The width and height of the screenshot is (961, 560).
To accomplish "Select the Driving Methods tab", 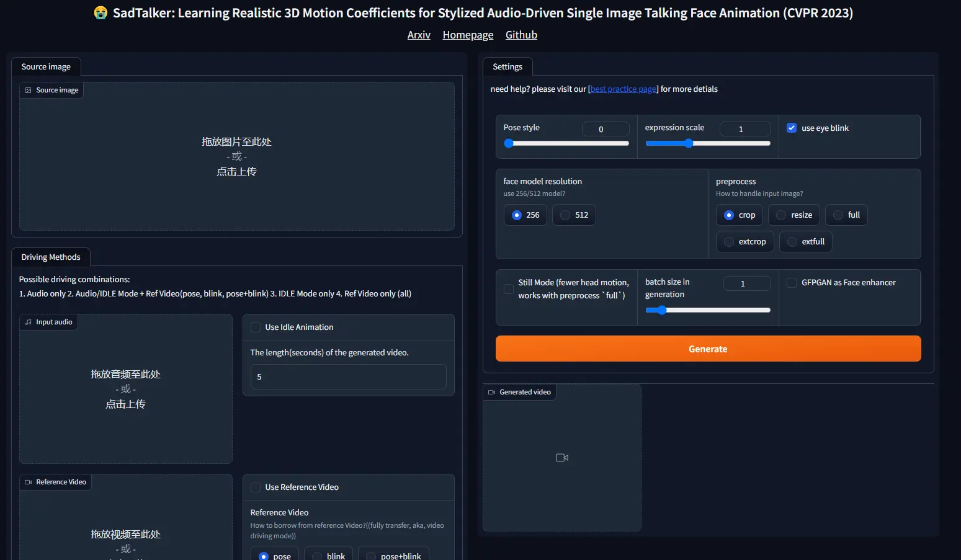I will [51, 257].
